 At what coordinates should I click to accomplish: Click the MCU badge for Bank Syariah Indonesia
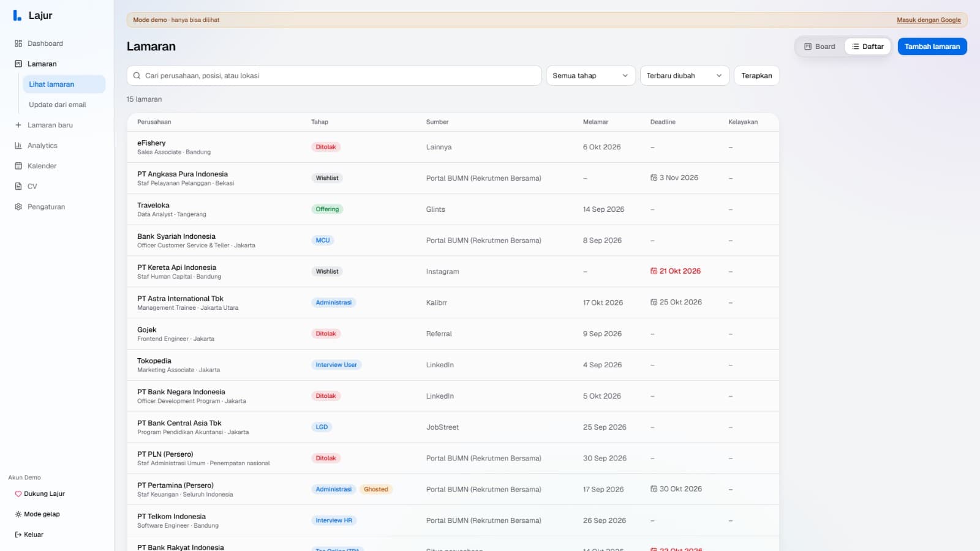323,241
